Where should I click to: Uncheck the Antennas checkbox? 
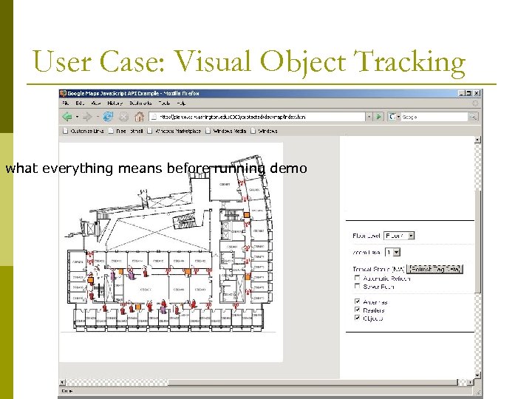[357, 301]
